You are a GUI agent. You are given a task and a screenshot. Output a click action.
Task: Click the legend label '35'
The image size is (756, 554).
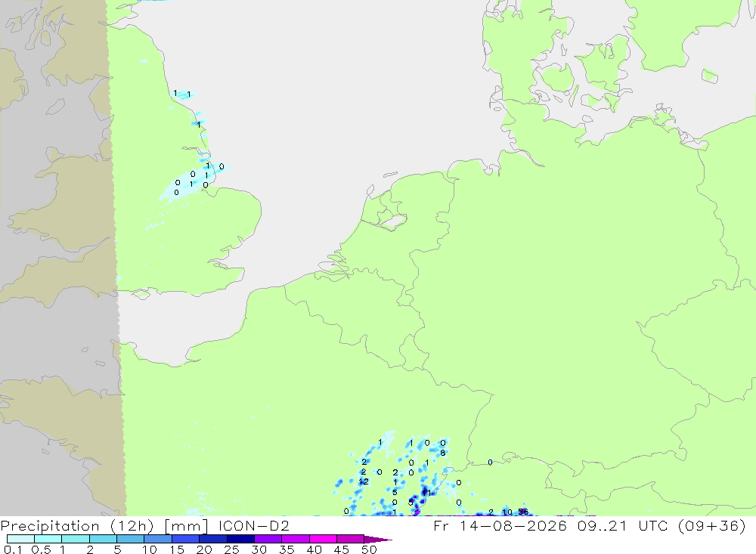287,549
